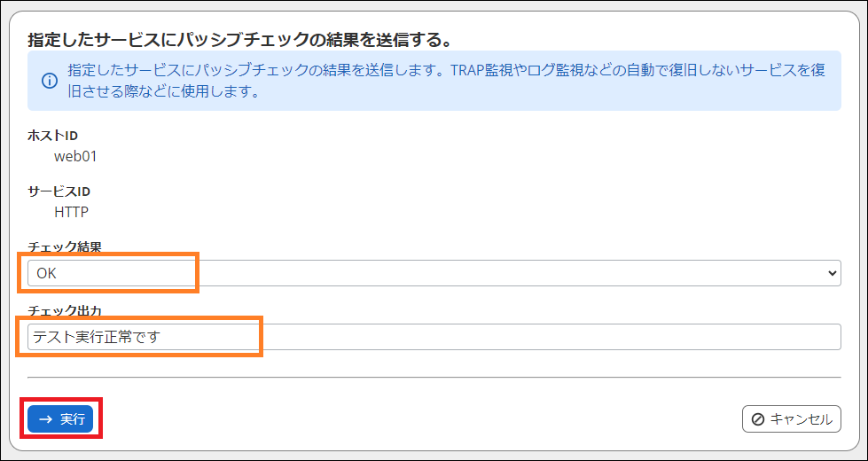
Task: Click the サービスID label
Action: (x=59, y=191)
